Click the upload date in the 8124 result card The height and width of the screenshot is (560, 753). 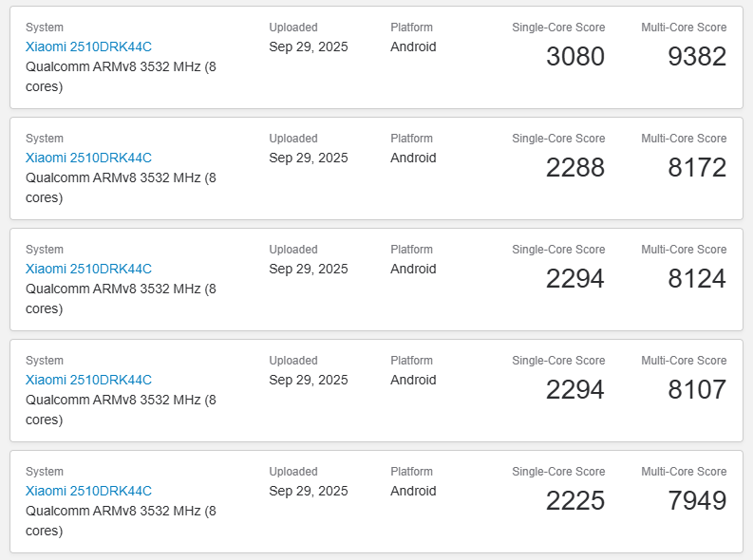click(x=309, y=270)
